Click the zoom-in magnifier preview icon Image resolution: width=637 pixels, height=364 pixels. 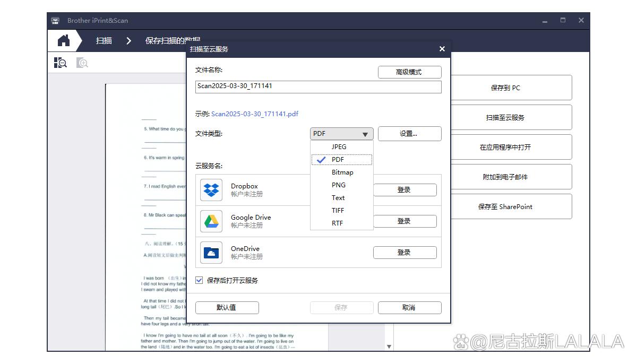(x=82, y=63)
